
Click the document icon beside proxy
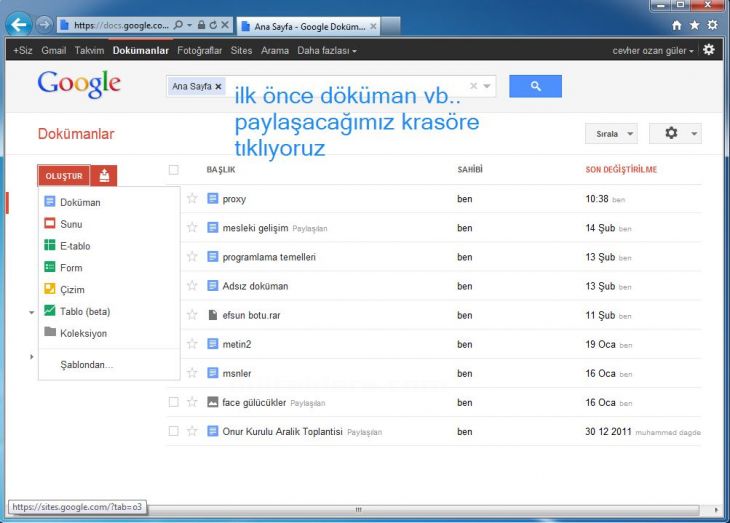tap(212, 199)
